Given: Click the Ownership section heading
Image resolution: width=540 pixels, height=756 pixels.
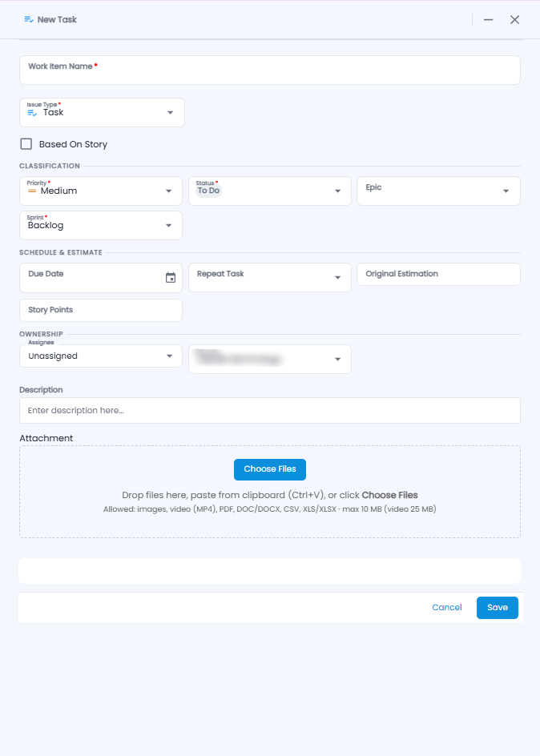Looking at the screenshot, I should [41, 334].
